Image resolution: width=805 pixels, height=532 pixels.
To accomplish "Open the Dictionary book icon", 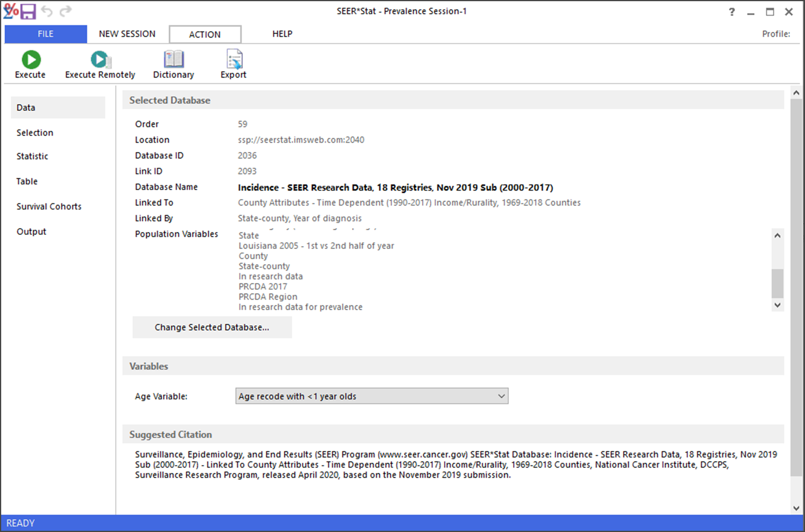I will 173,60.
